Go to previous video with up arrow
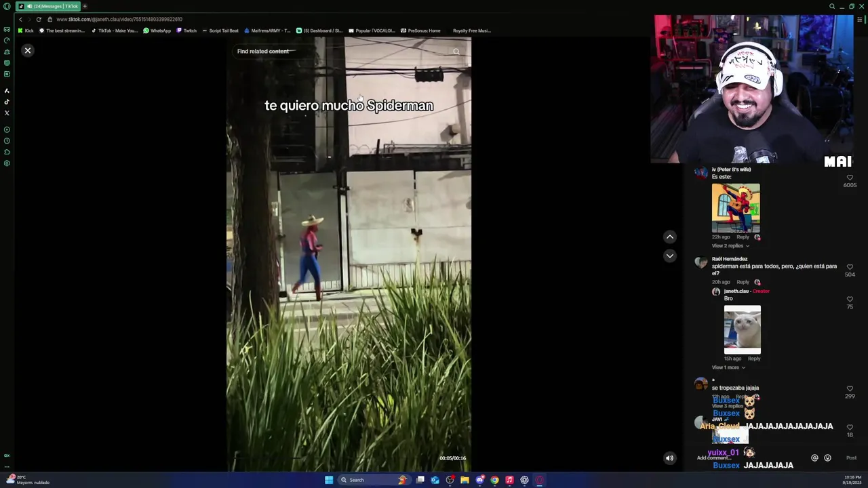 click(670, 237)
